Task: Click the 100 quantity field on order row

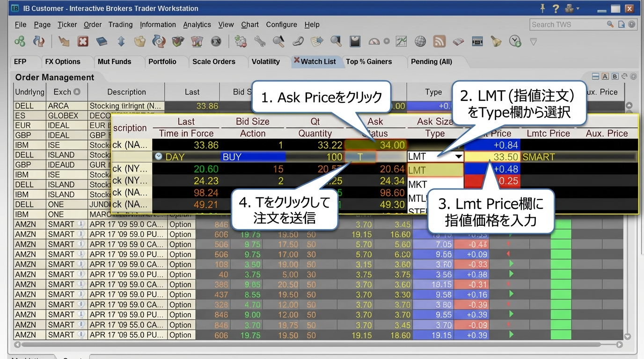Action: (x=315, y=157)
